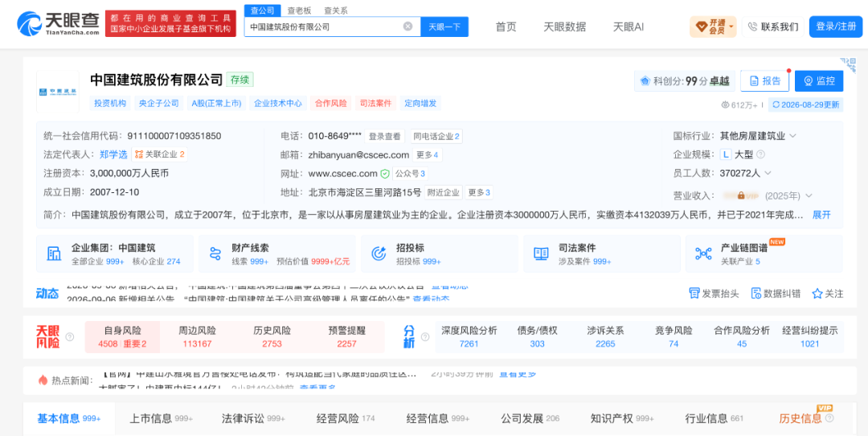Open legal representative 郑学选 link
The height and width of the screenshot is (436, 868).
tap(114, 154)
